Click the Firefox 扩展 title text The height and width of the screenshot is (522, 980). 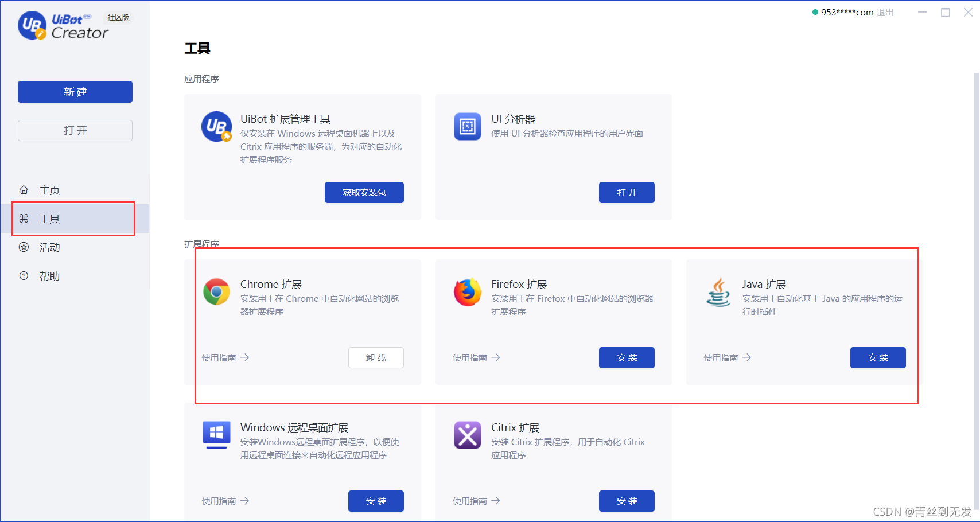519,284
